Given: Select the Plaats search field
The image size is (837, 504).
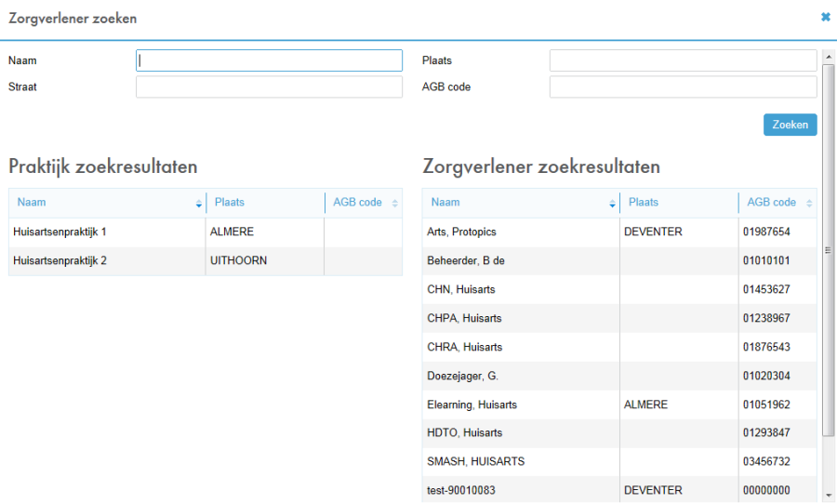Looking at the screenshot, I should (x=683, y=60).
